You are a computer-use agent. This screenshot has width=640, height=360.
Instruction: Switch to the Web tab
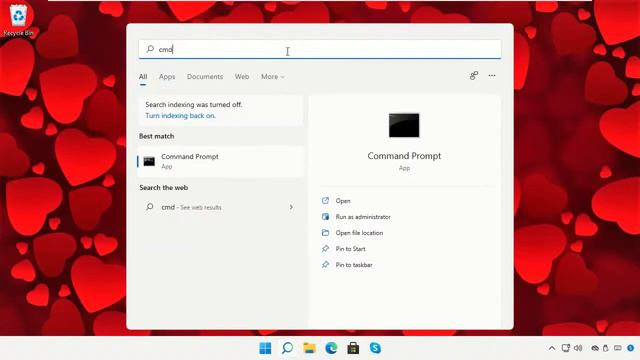[242, 77]
